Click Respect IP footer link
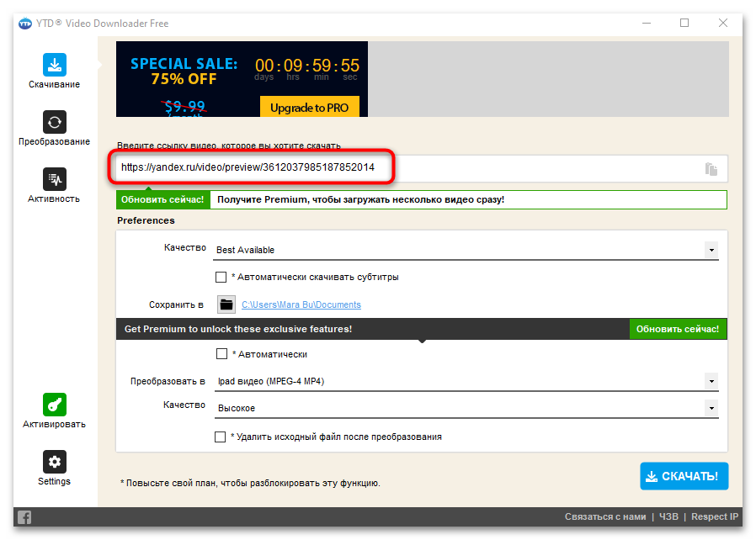This screenshot has height=540, width=756. 715,516
